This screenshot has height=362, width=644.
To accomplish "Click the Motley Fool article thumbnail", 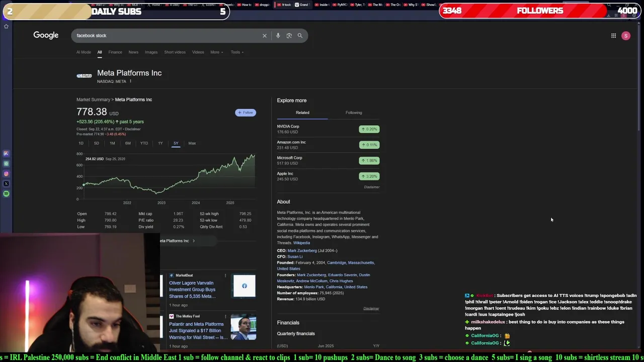I will 244,327.
